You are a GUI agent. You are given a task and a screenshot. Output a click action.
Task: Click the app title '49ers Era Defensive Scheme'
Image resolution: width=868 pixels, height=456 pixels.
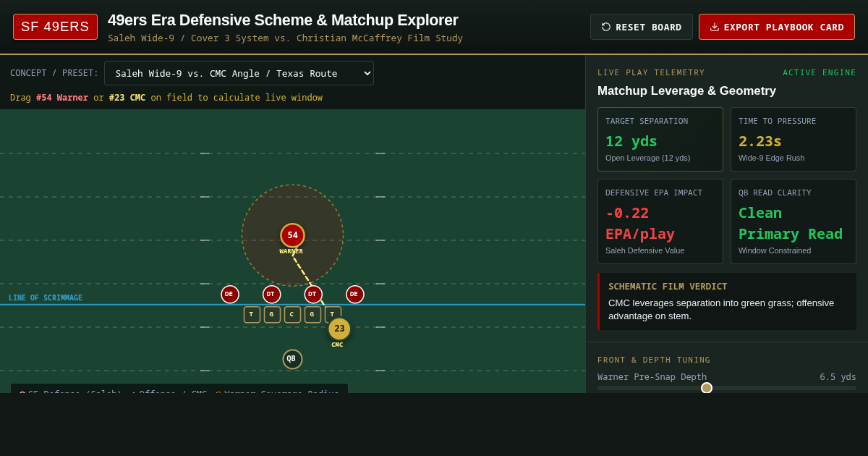pos(283,20)
